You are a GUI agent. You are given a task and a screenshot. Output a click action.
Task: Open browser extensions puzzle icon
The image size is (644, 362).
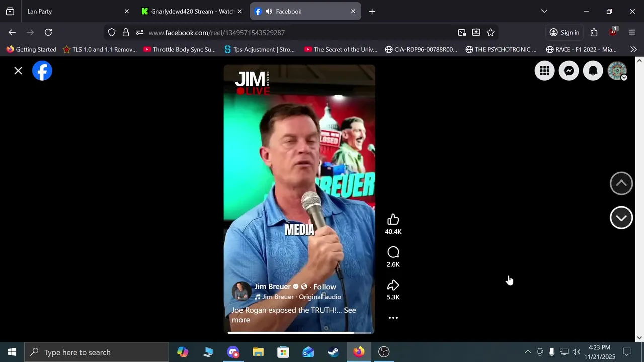point(594,32)
